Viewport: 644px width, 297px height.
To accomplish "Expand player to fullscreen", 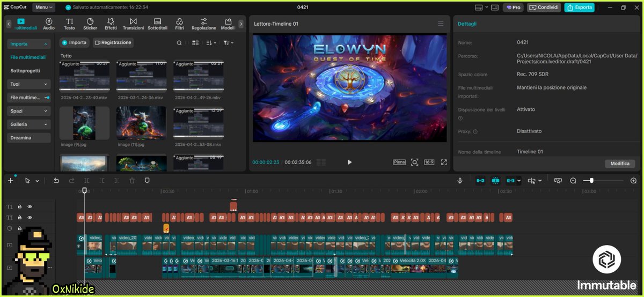I will pos(444,162).
